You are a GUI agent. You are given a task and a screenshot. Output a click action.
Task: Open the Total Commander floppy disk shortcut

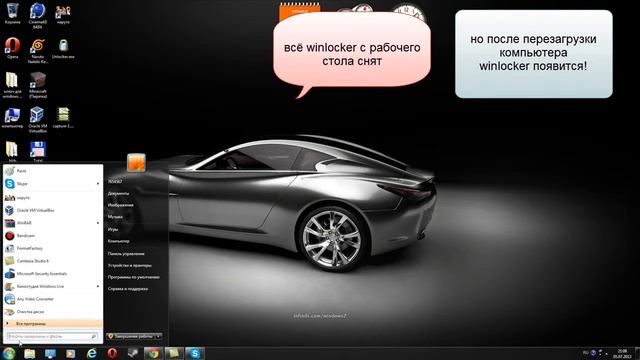[x=38, y=152]
